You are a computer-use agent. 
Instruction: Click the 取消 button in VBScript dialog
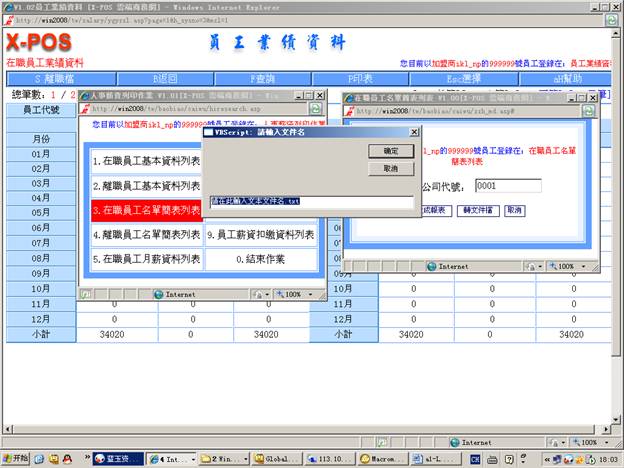click(x=390, y=169)
